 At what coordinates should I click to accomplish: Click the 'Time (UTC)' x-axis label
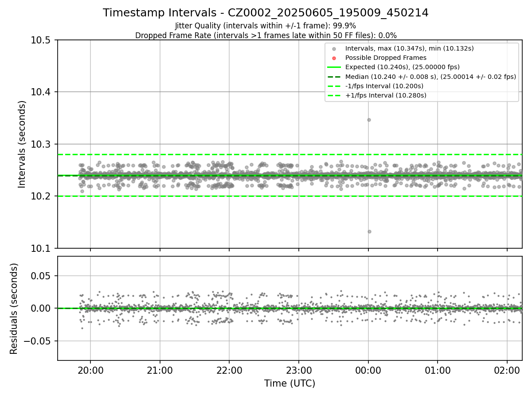289,383
